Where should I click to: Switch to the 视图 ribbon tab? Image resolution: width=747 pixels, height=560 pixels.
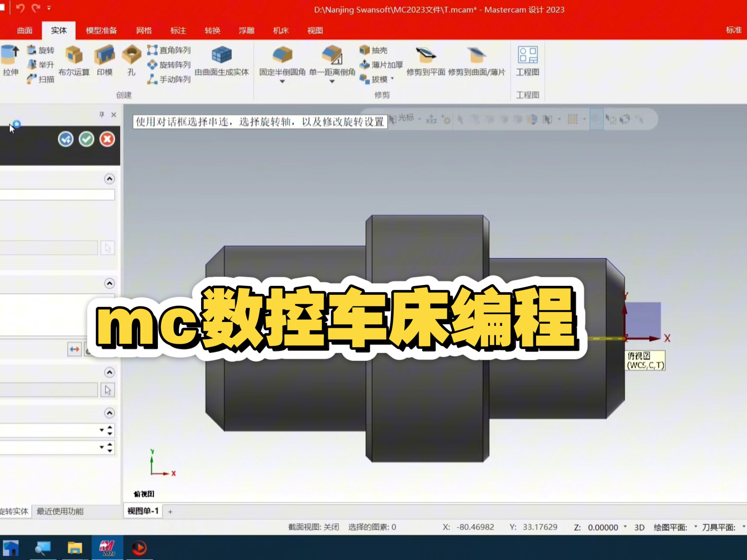click(x=315, y=30)
